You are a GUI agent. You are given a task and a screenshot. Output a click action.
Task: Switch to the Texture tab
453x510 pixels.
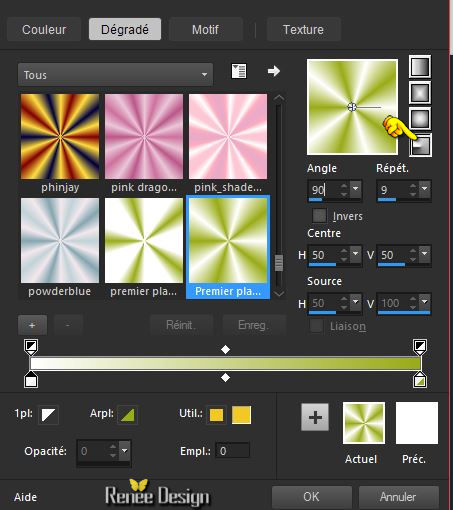tap(303, 29)
